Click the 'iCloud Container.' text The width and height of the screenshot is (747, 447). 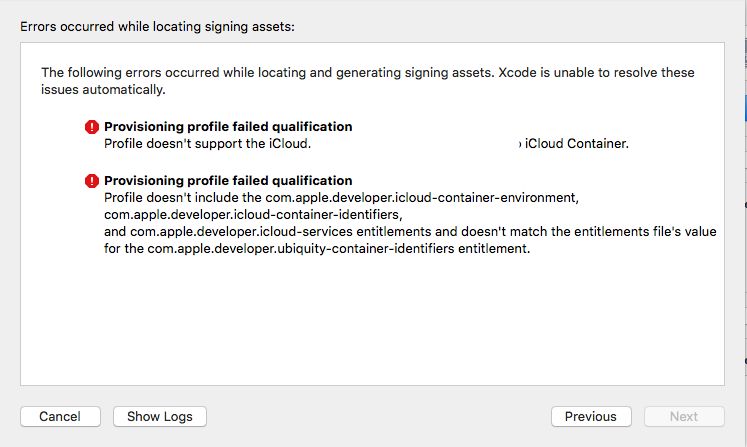(x=577, y=144)
